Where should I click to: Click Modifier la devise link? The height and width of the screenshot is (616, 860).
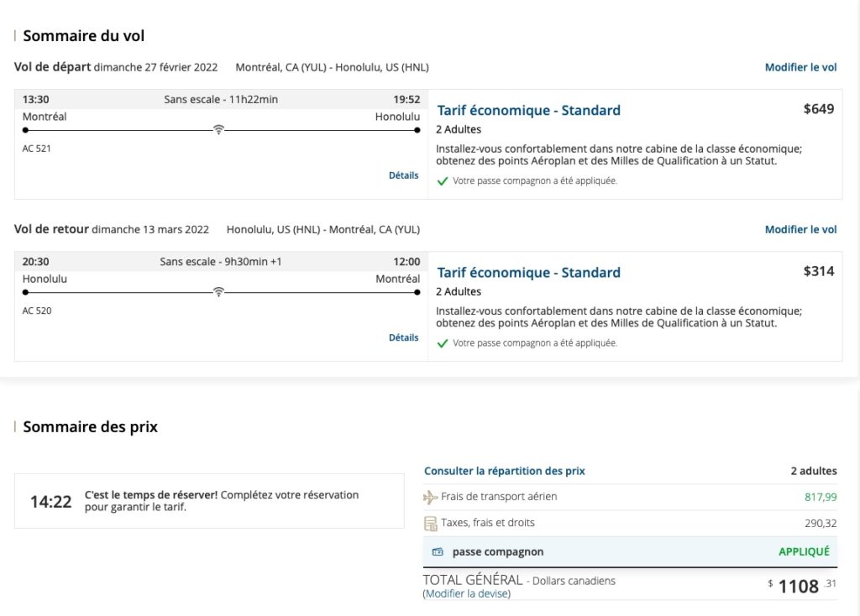point(466,593)
